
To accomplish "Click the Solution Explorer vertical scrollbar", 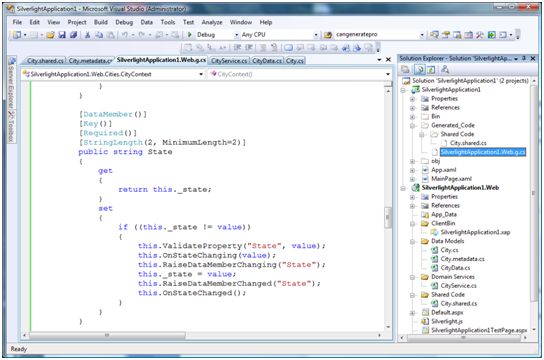I will tap(534, 193).
